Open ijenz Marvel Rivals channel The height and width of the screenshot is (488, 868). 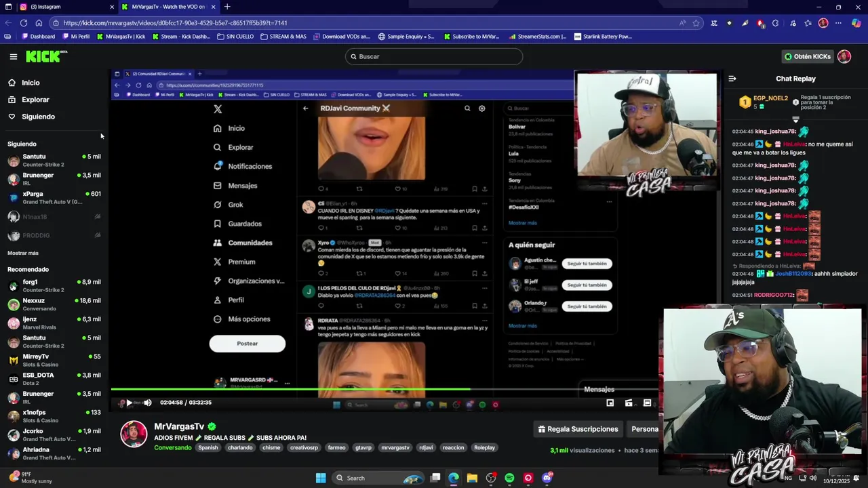[x=54, y=323]
